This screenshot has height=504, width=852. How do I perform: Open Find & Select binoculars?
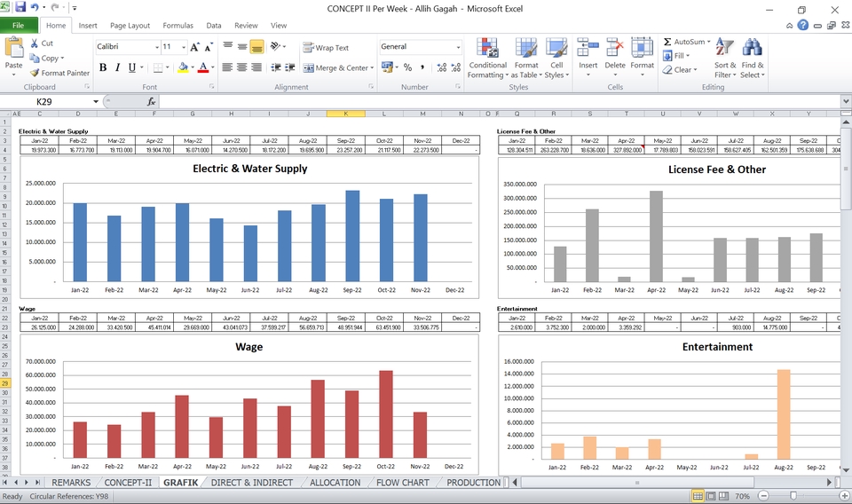pyautogui.click(x=752, y=58)
